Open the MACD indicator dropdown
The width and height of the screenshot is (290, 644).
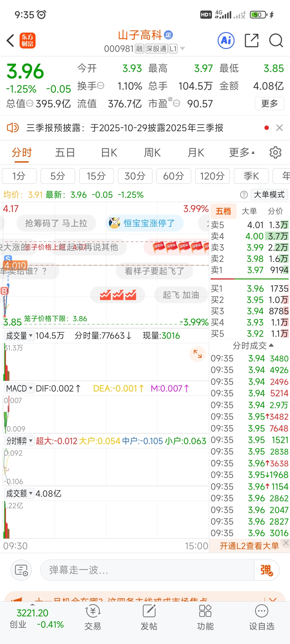pyautogui.click(x=19, y=388)
